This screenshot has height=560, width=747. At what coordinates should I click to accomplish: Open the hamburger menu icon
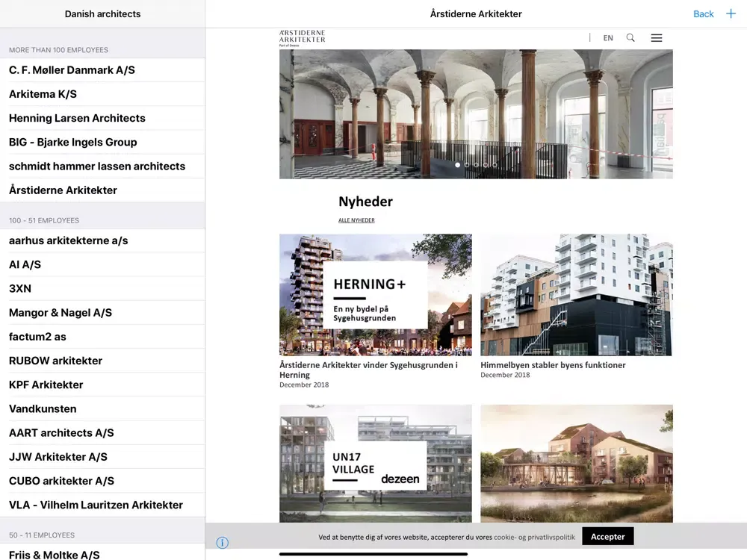pyautogui.click(x=657, y=37)
